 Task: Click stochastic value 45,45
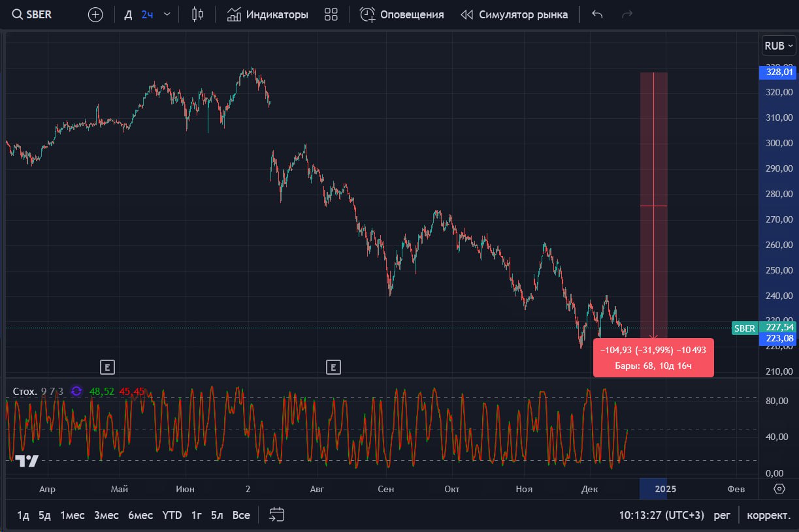point(132,392)
